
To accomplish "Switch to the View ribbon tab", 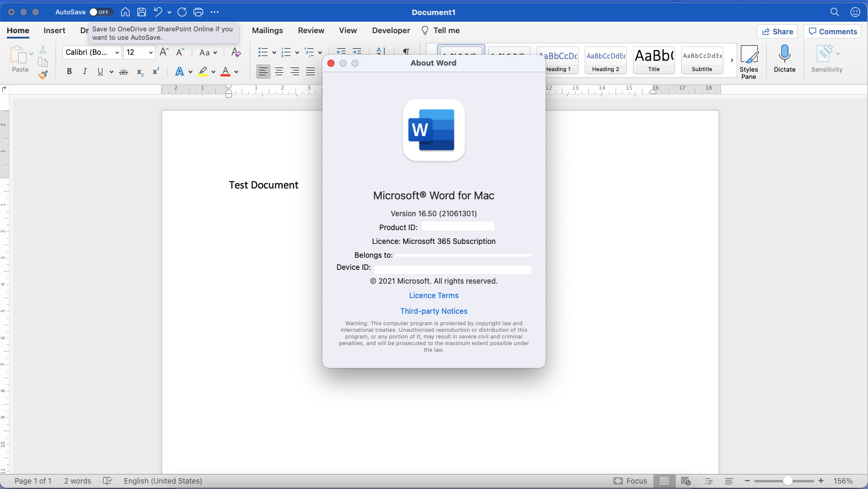I will (348, 31).
